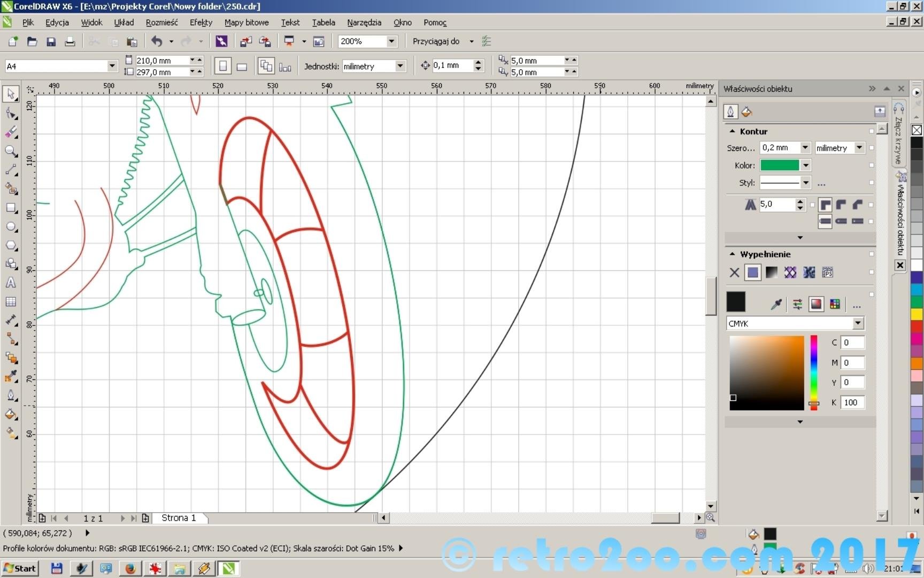This screenshot has height=578, width=924.
Task: Pick the Ellipse tool
Action: [11, 227]
